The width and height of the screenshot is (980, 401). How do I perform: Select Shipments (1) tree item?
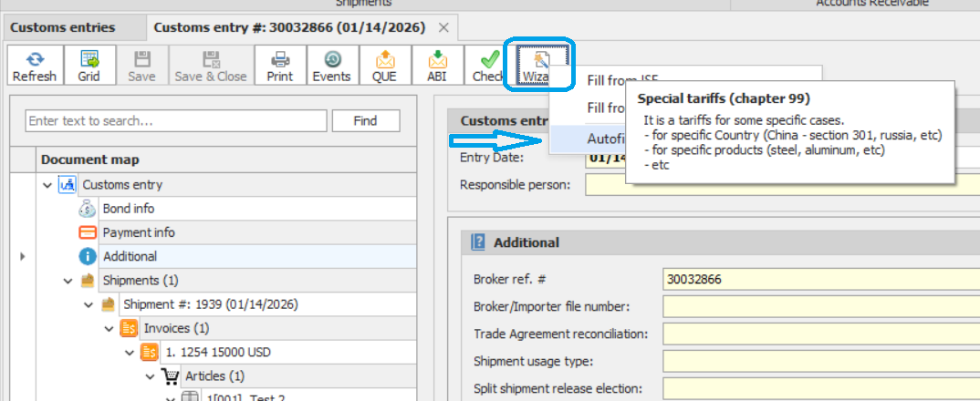(141, 281)
